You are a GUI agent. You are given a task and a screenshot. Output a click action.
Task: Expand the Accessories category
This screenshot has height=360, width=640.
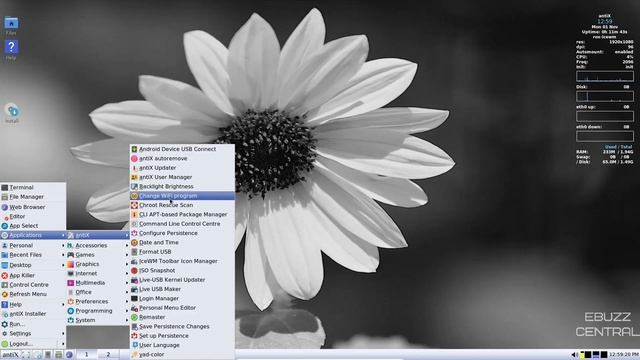point(98,245)
